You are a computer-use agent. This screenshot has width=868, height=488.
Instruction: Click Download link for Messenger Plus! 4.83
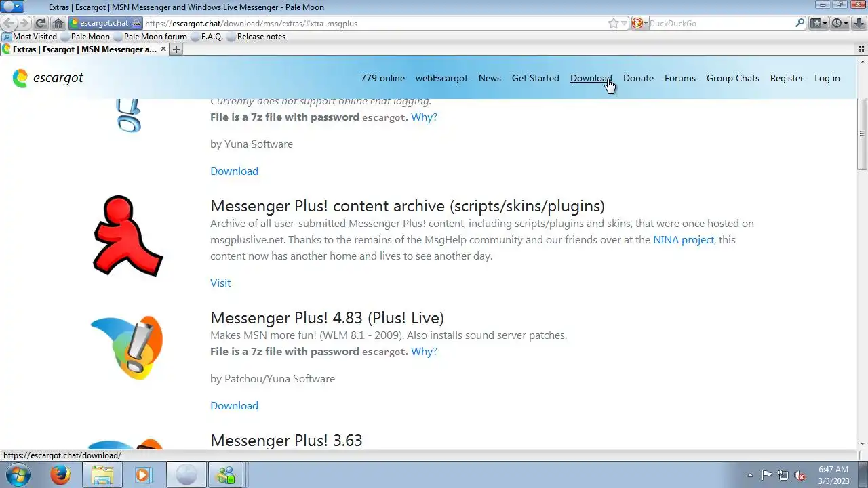coord(234,405)
